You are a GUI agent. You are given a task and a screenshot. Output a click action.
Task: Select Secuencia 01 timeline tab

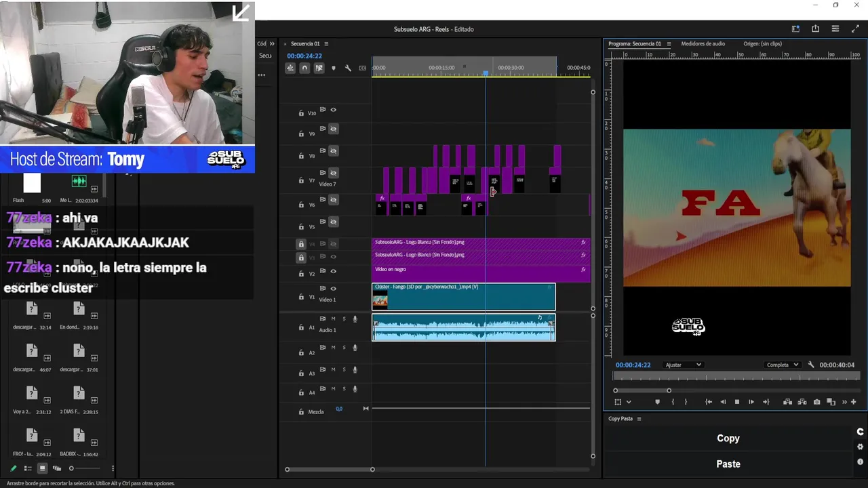click(x=305, y=44)
